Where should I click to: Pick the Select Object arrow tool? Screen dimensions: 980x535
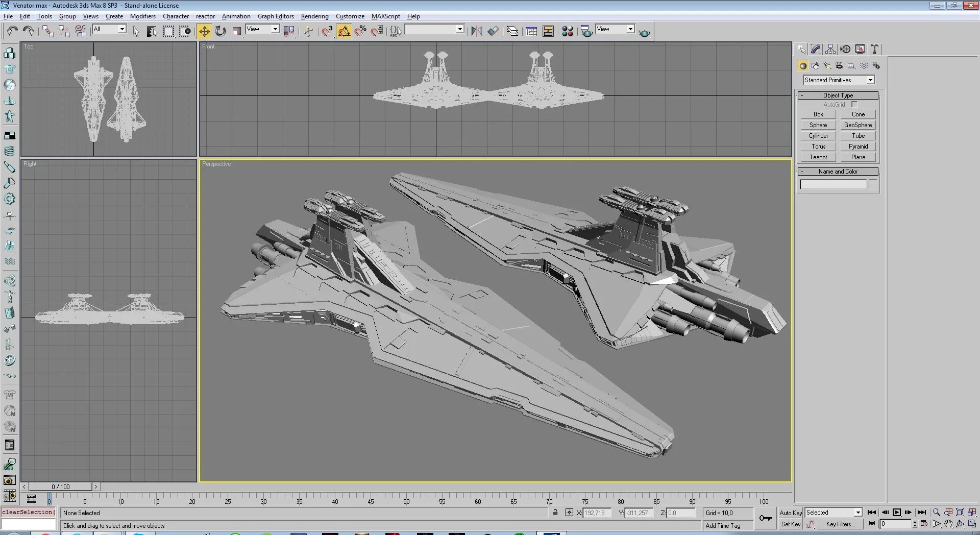click(x=136, y=31)
